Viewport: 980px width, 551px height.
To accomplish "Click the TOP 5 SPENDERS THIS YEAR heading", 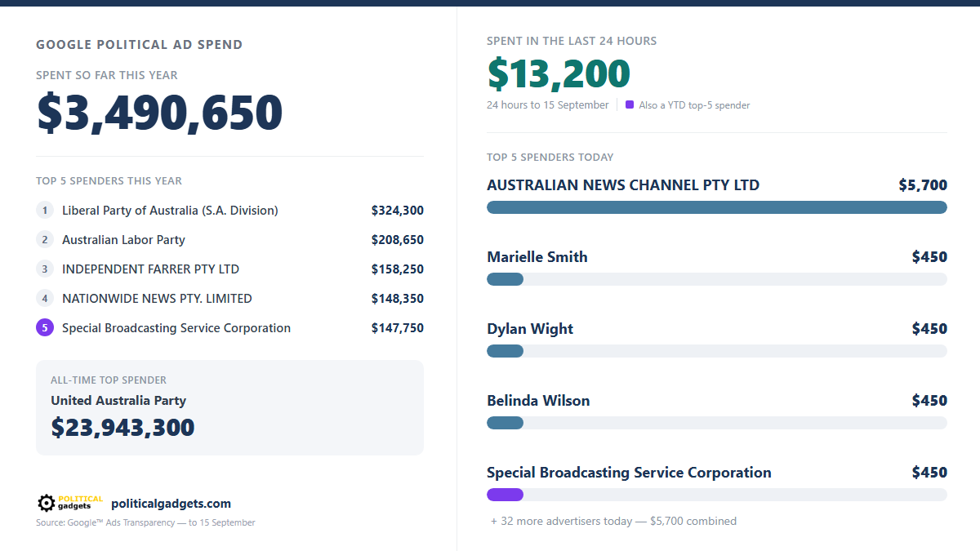I will (x=109, y=181).
